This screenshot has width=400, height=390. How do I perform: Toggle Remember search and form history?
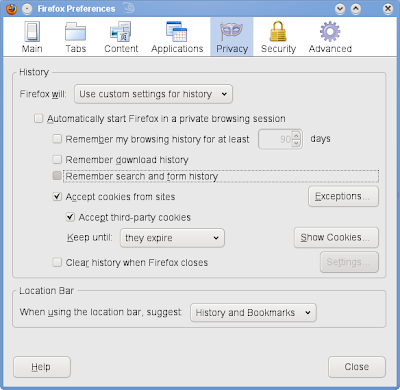57,176
